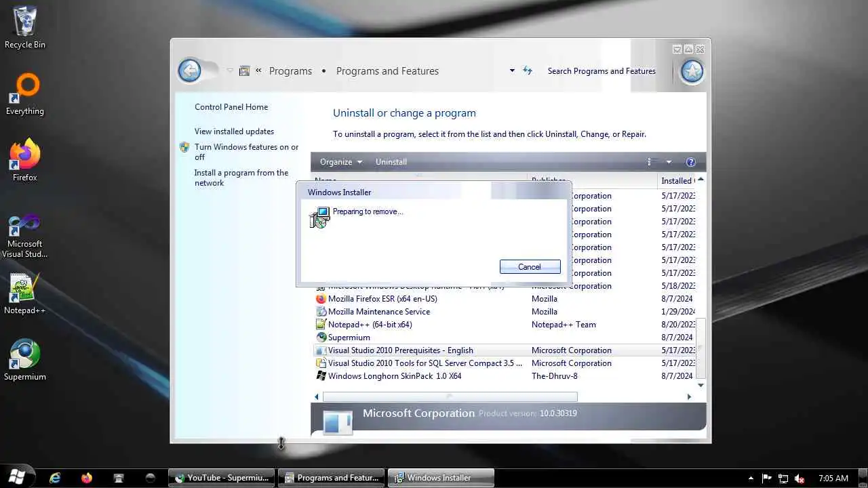Sort by the Installed On column header
The height and width of the screenshot is (488, 868).
point(676,181)
